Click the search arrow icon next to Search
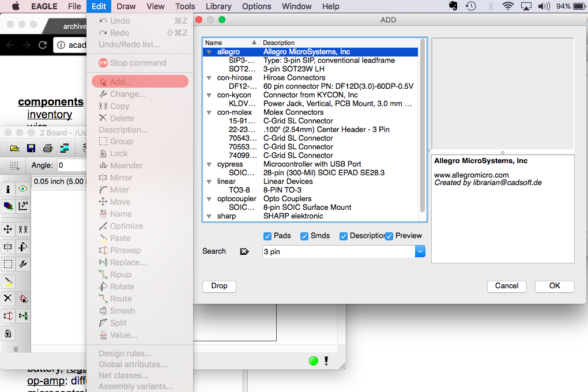The image size is (588, 392). tap(244, 251)
